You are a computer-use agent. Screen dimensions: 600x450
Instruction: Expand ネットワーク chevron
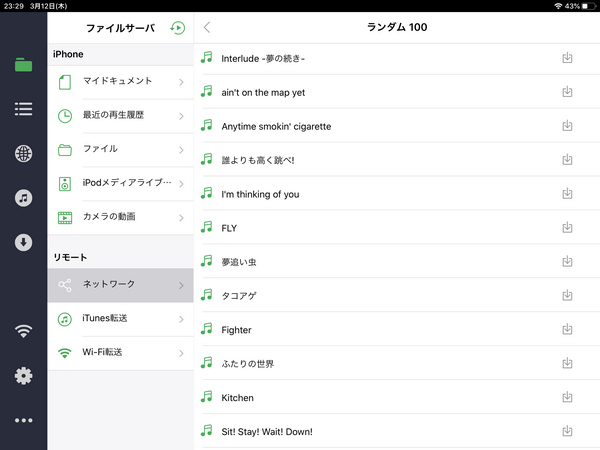pyautogui.click(x=181, y=285)
